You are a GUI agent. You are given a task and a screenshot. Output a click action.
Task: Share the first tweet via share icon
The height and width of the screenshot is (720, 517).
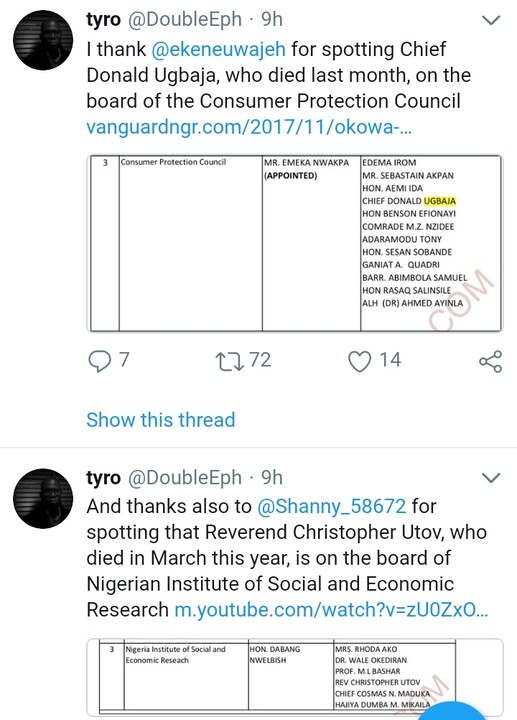[490, 361]
